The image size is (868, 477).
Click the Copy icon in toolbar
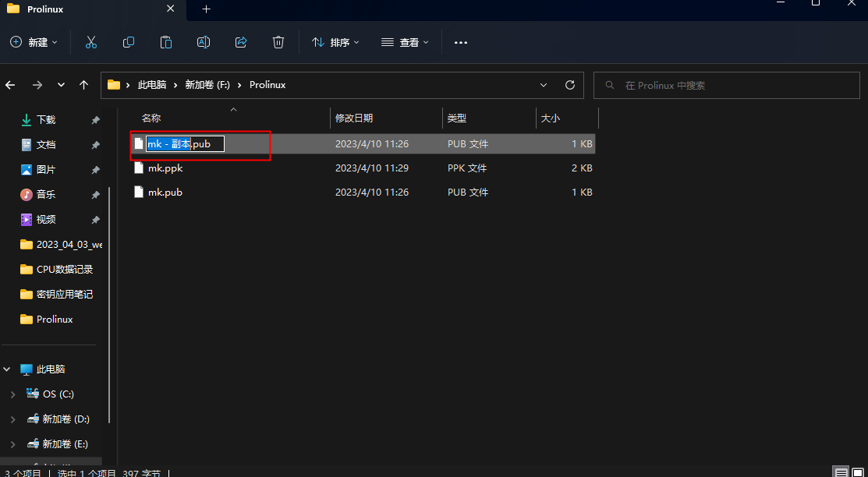pos(129,42)
